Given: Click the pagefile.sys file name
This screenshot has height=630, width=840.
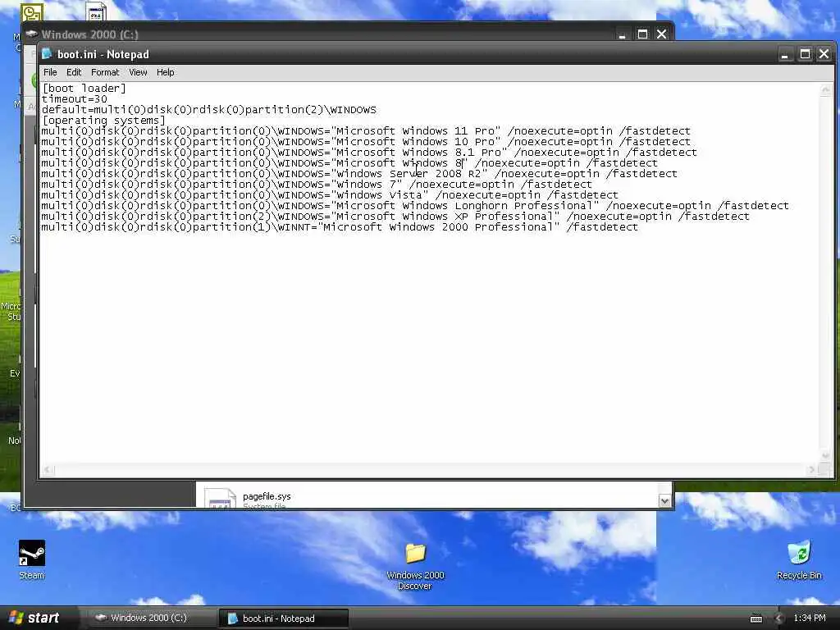Looking at the screenshot, I should point(267,496).
